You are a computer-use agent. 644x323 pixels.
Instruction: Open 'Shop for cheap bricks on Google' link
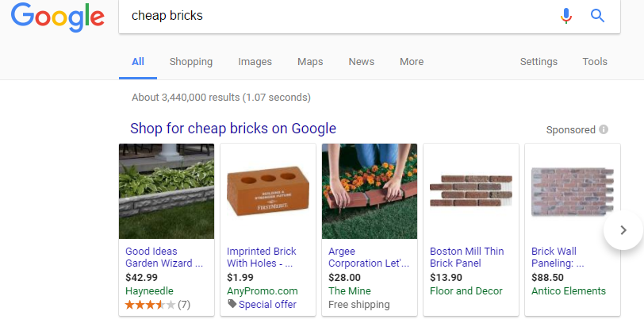[233, 129]
